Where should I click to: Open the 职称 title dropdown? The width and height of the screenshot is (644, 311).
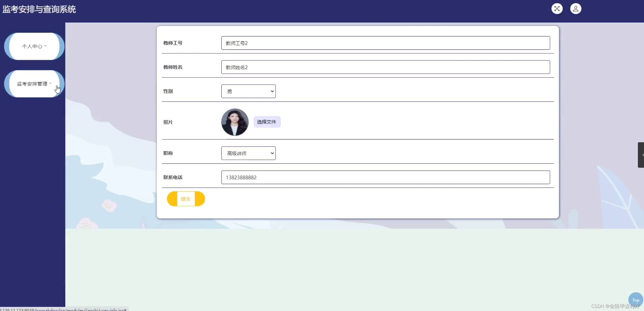point(248,153)
